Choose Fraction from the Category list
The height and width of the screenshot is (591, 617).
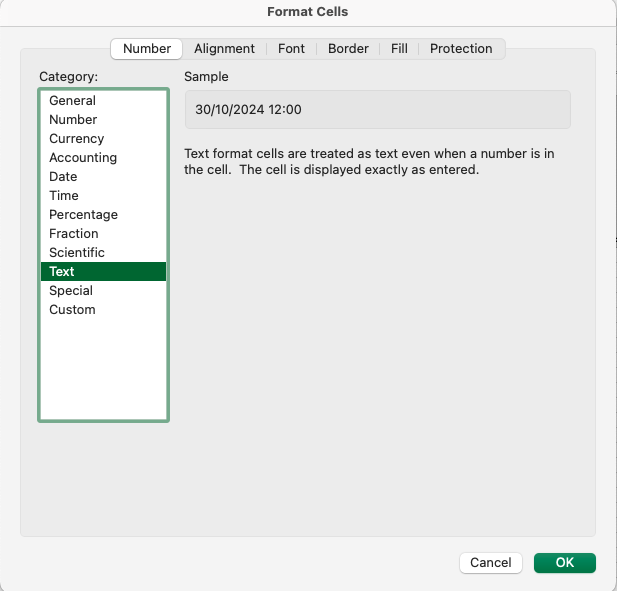[74, 234]
